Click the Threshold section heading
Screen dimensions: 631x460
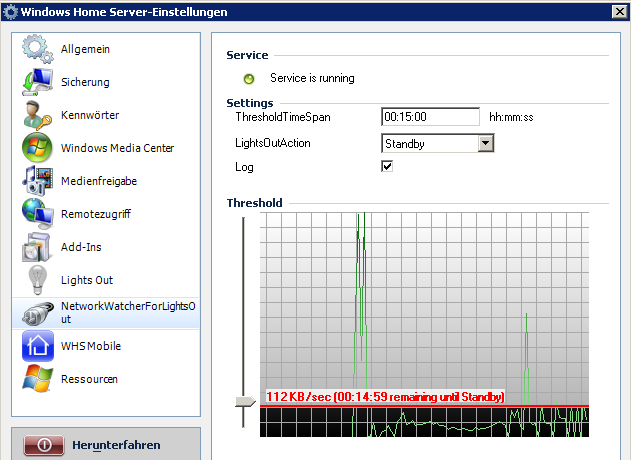254,203
